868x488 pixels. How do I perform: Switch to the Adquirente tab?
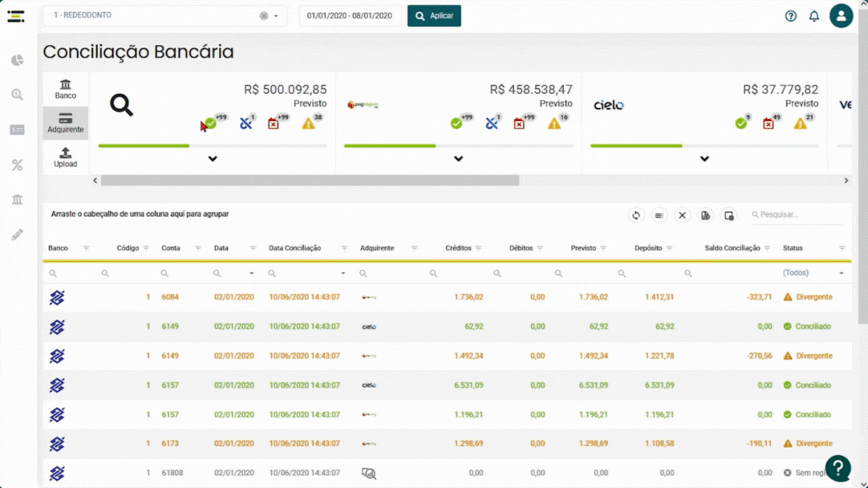click(65, 123)
